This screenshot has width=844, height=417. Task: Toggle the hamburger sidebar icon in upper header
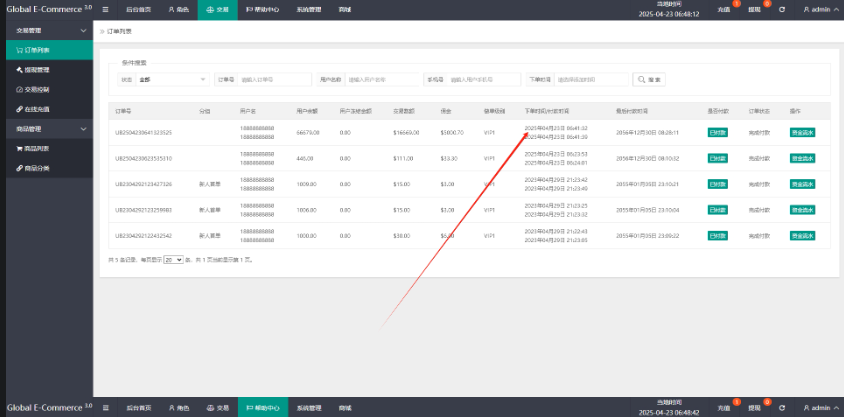[106, 10]
